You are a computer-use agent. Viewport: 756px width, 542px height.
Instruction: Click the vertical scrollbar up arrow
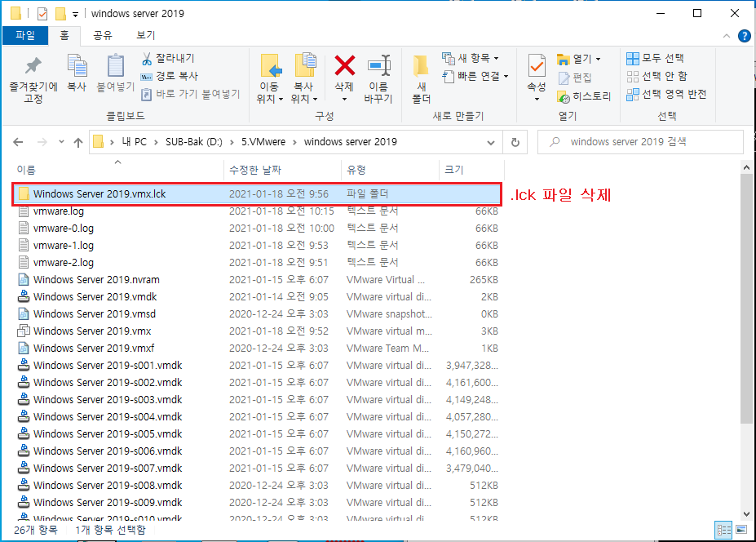coord(747,167)
